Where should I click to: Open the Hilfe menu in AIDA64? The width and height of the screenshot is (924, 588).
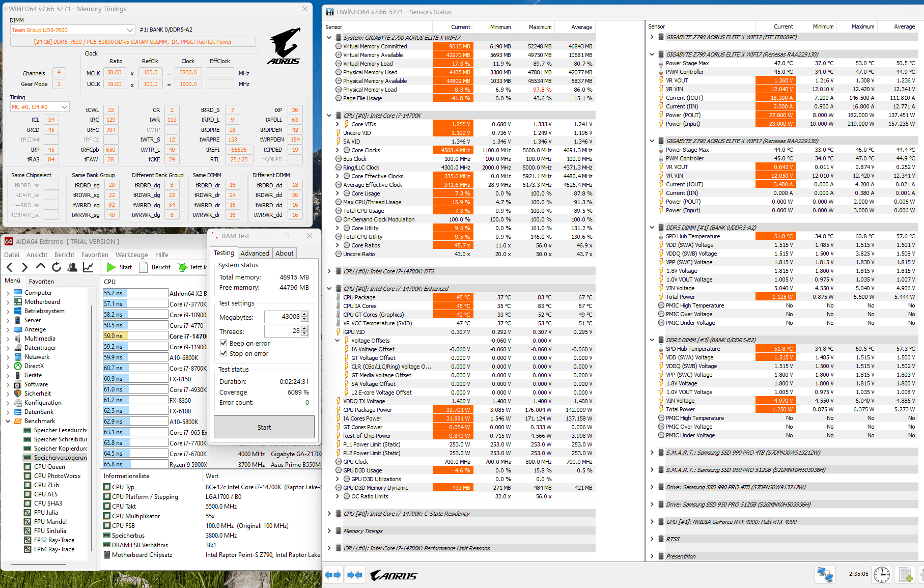[x=162, y=255]
